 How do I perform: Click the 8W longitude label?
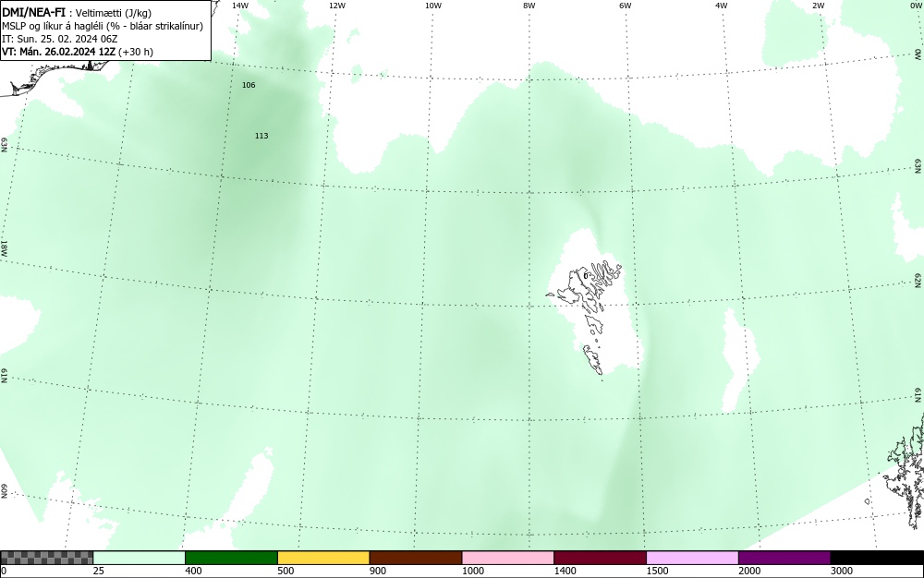click(x=529, y=6)
